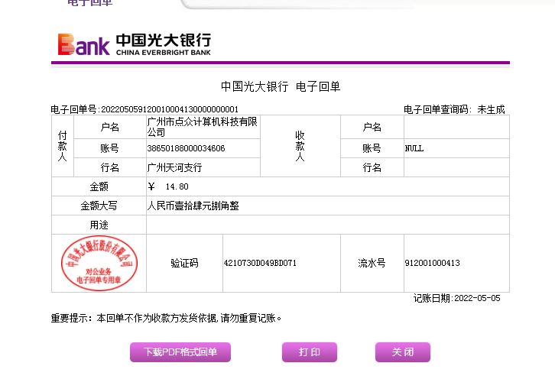Image resolution: width=555 pixels, height=392 pixels.
Task: Click the 下载PDF格式回单 button
Action: (180, 352)
